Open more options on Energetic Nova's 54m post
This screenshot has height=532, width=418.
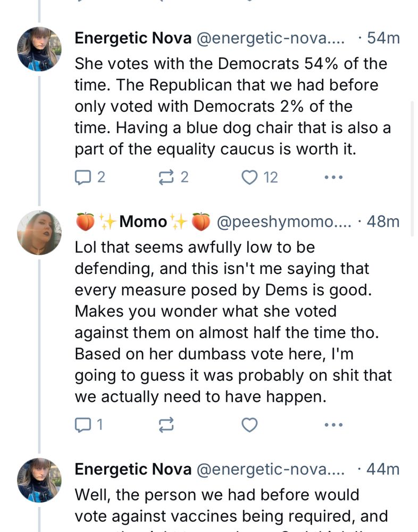[x=333, y=177]
